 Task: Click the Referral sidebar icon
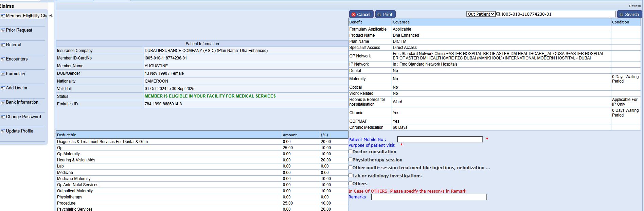(3, 45)
